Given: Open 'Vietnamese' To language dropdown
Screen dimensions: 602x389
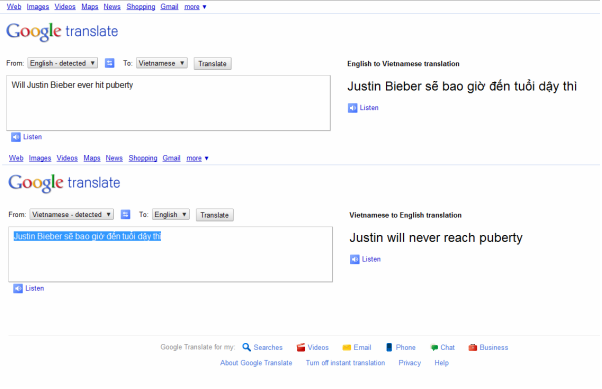Looking at the screenshot, I should pos(162,63).
